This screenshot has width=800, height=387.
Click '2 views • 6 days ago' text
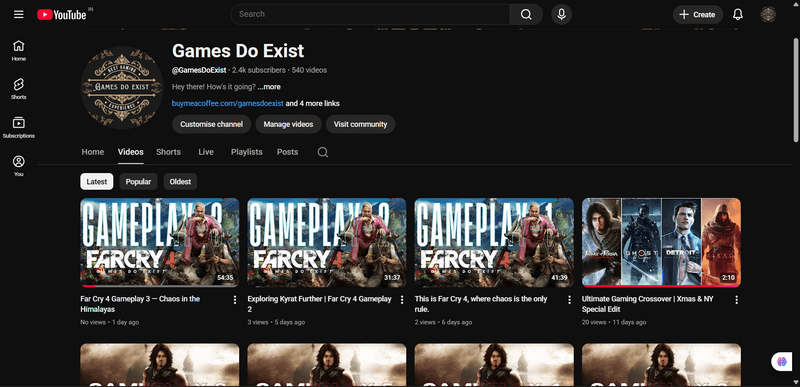(x=443, y=322)
